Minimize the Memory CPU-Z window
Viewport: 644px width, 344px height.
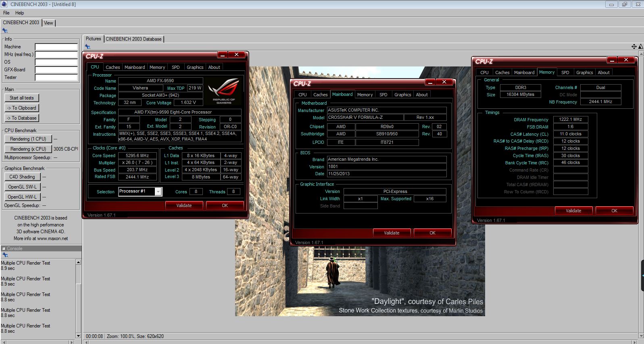point(612,60)
